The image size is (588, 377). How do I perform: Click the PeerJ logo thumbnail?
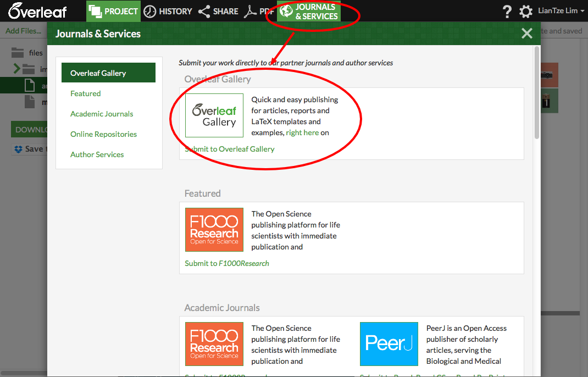pos(389,344)
